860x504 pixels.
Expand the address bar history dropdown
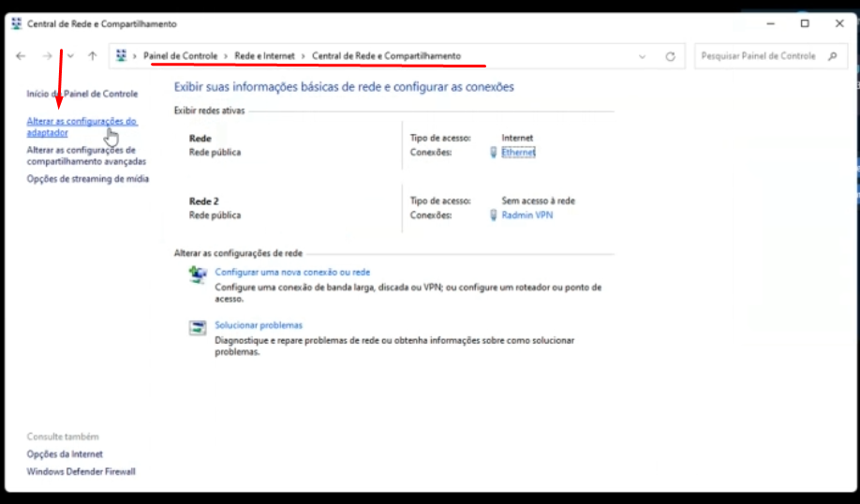click(642, 56)
